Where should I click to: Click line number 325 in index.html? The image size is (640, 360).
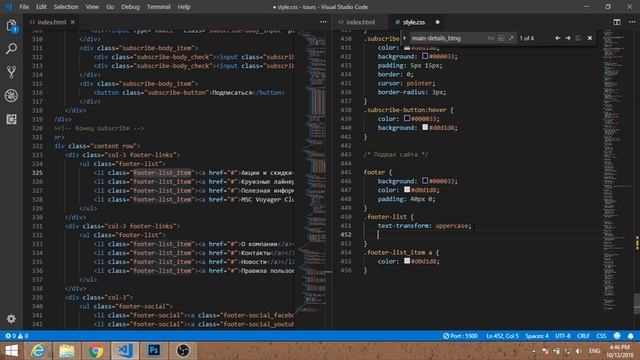coord(38,173)
